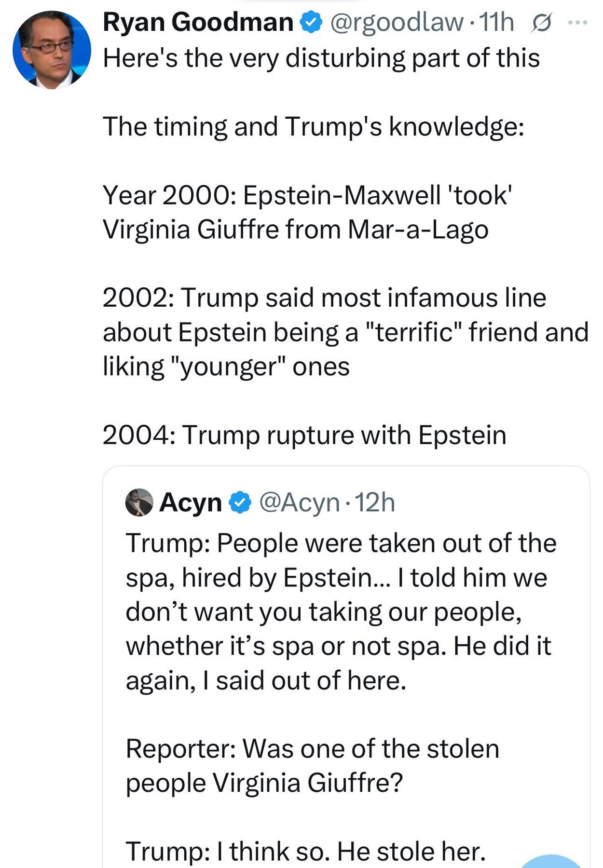Click the 11h post timestamp

pos(496,22)
